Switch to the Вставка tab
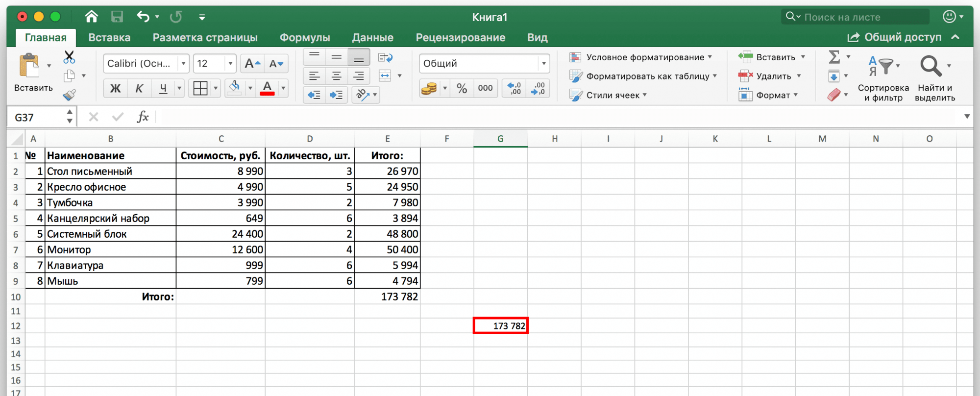Image resolution: width=980 pixels, height=396 pixels. click(109, 38)
